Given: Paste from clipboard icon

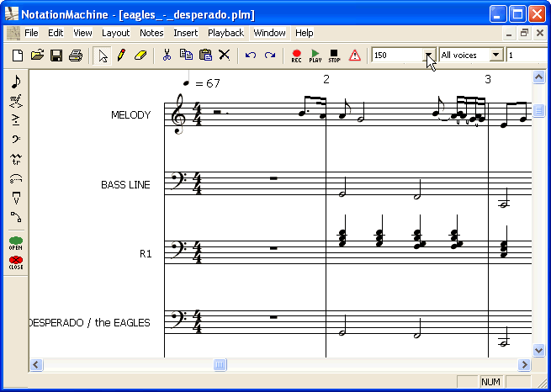Looking at the screenshot, I should [x=205, y=56].
